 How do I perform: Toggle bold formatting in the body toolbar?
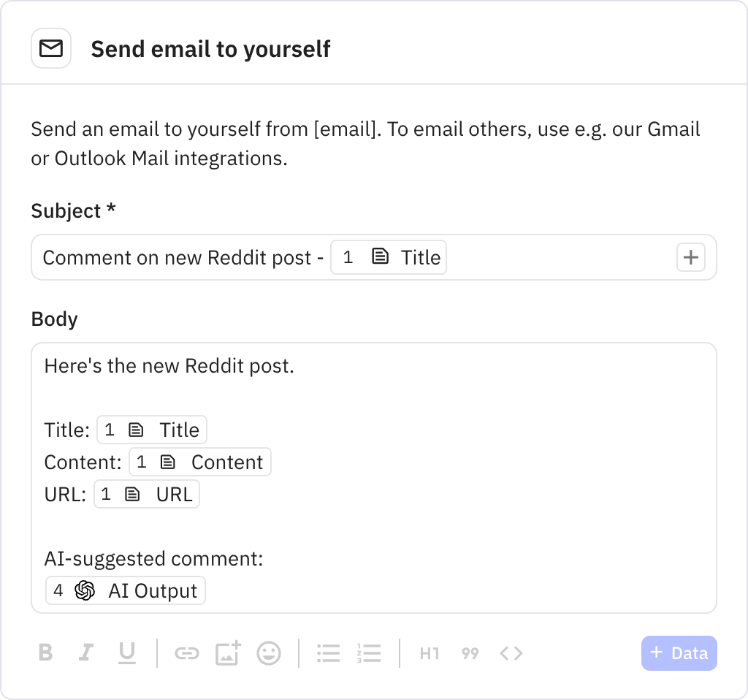[x=45, y=653]
